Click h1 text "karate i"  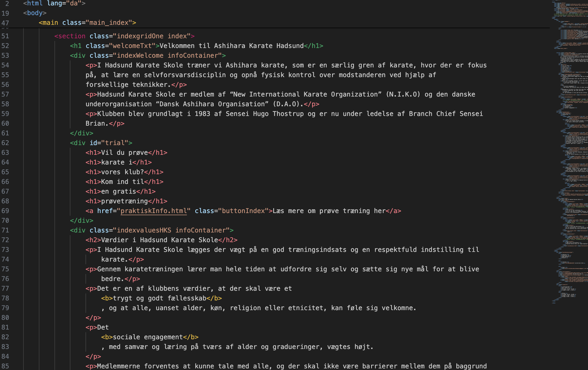pos(117,162)
